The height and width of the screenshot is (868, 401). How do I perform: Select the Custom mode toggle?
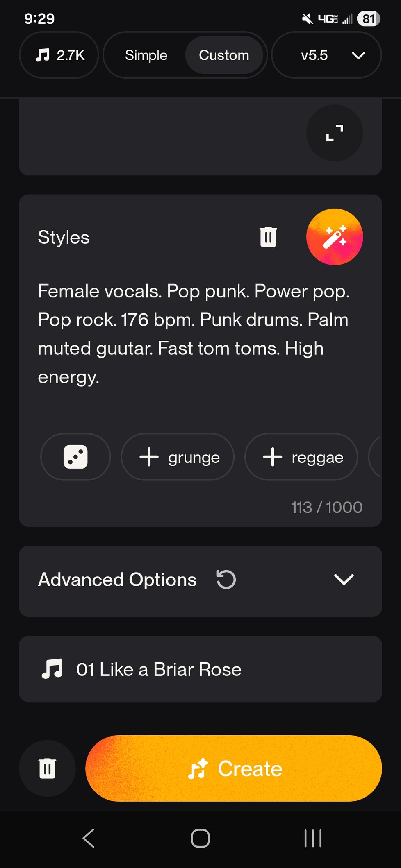224,55
